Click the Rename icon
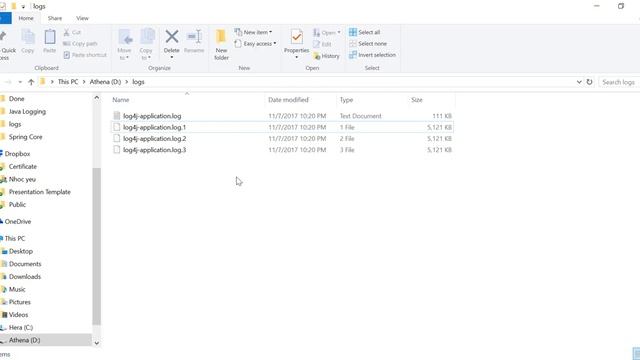 click(194, 37)
